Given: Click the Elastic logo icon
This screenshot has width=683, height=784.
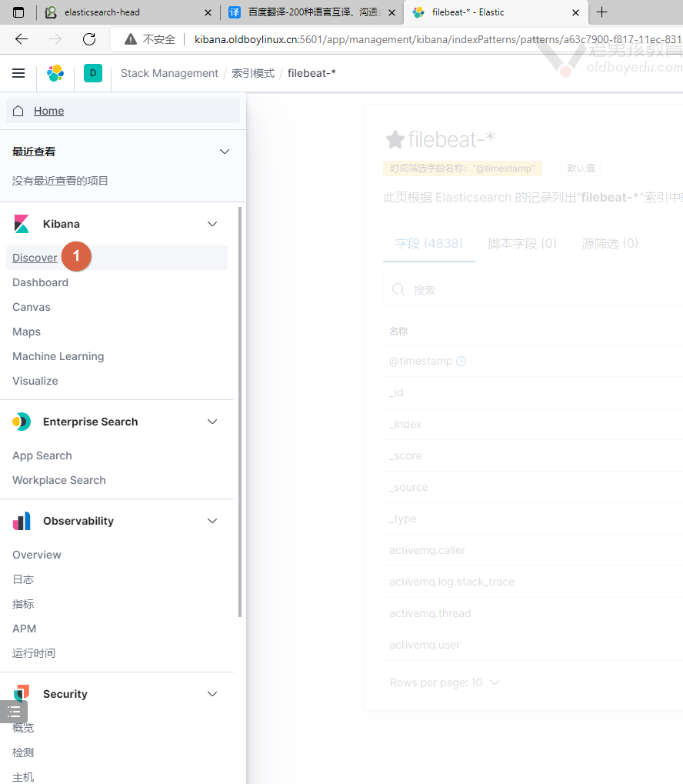Looking at the screenshot, I should click(55, 73).
